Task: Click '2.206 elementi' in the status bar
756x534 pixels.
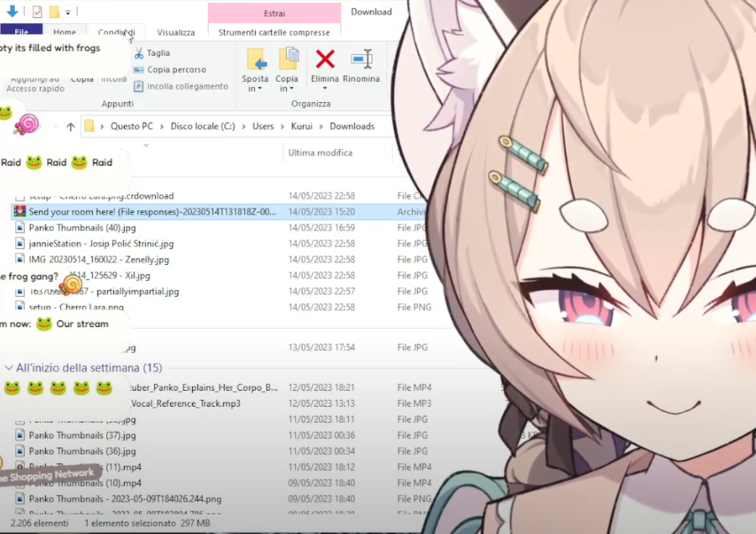Action: click(40, 523)
